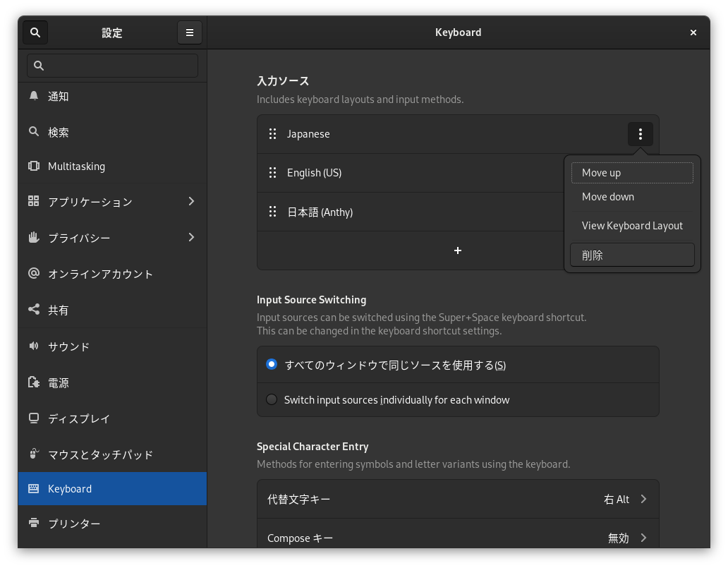The image size is (728, 568).
Task: Select Switch input sources individually radio
Action: 272,399
